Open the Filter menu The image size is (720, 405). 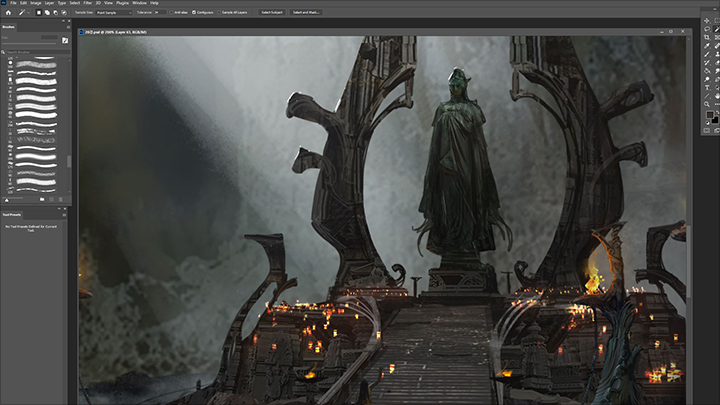(88, 3)
